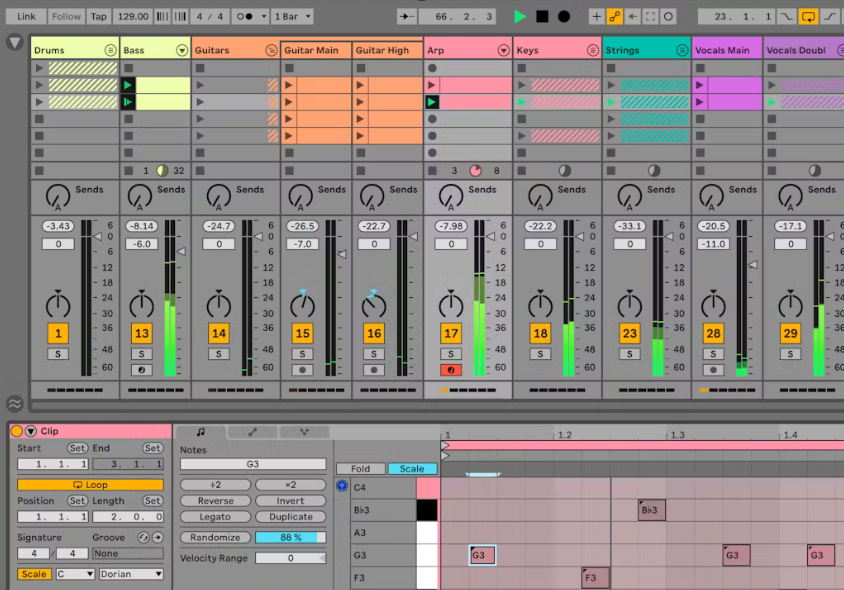The height and width of the screenshot is (590, 844).
Task: Launch the second Arp clip
Action: (x=432, y=102)
